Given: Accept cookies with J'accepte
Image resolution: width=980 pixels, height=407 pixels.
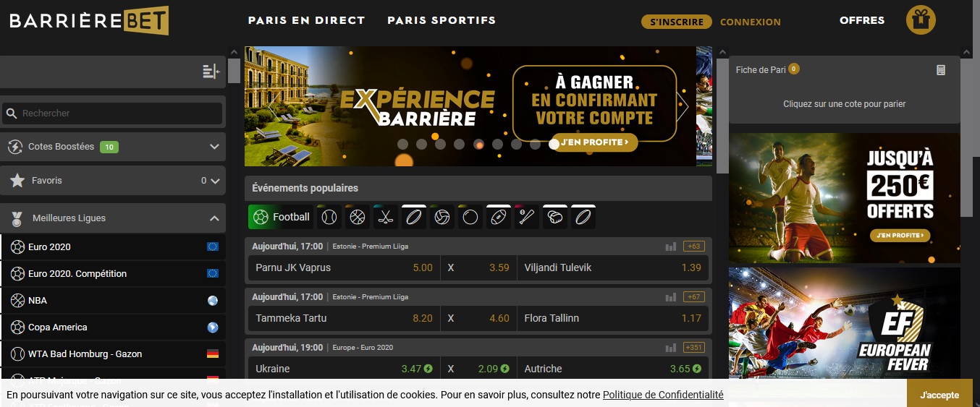Looking at the screenshot, I should (x=939, y=395).
